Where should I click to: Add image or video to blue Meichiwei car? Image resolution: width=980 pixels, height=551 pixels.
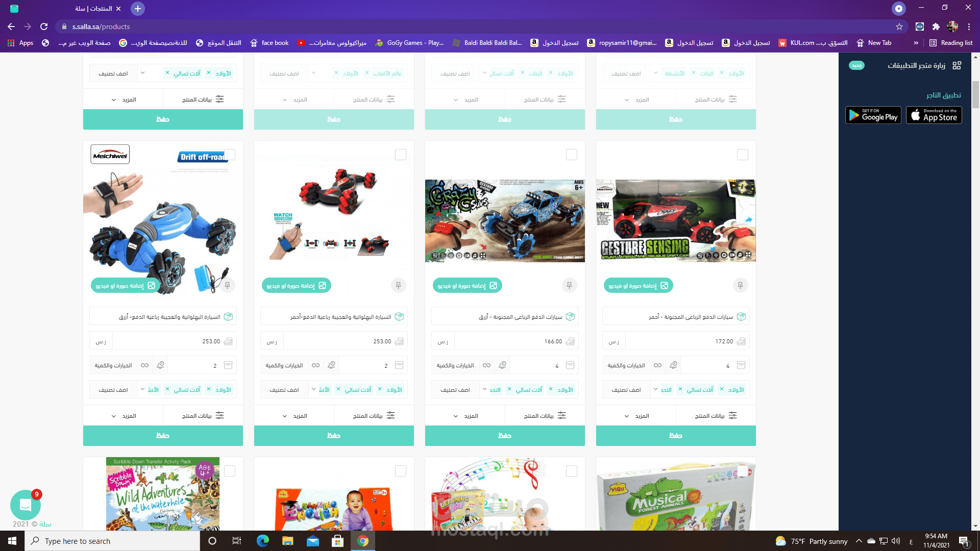125,286
